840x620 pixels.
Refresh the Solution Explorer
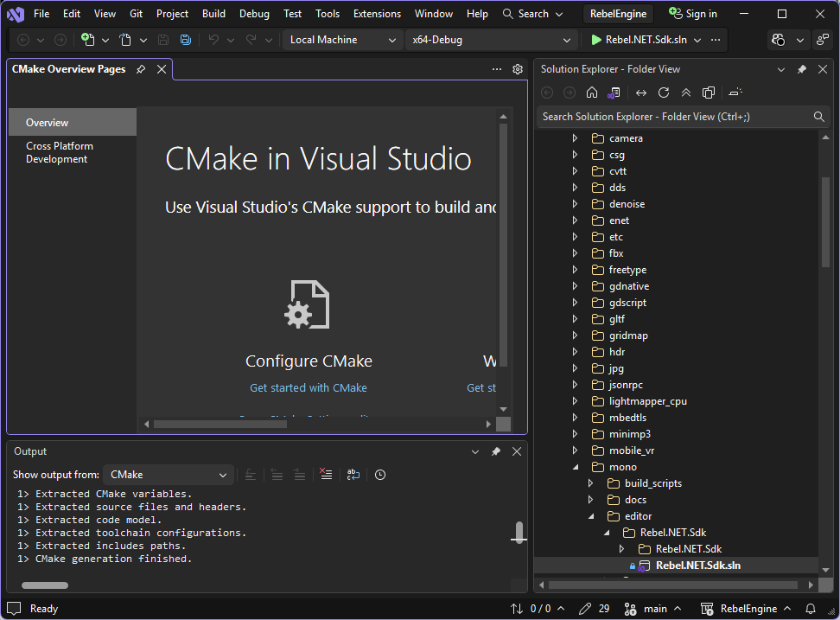pos(663,93)
